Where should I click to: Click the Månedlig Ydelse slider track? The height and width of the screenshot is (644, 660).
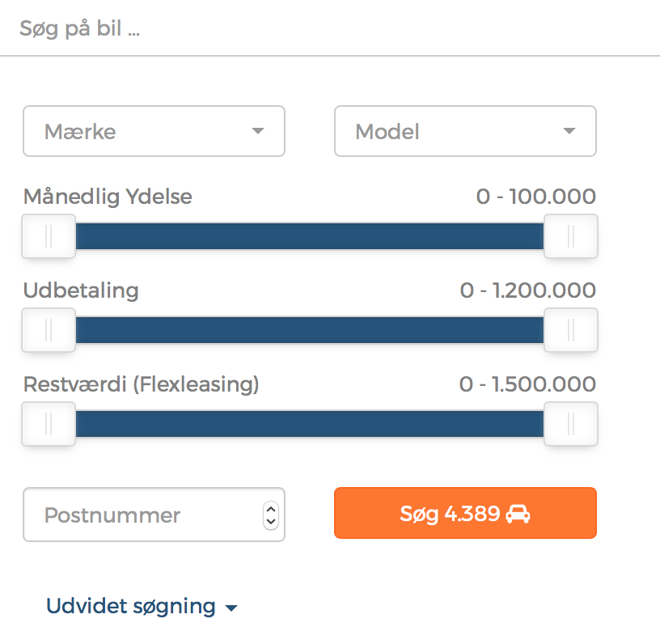(310, 236)
